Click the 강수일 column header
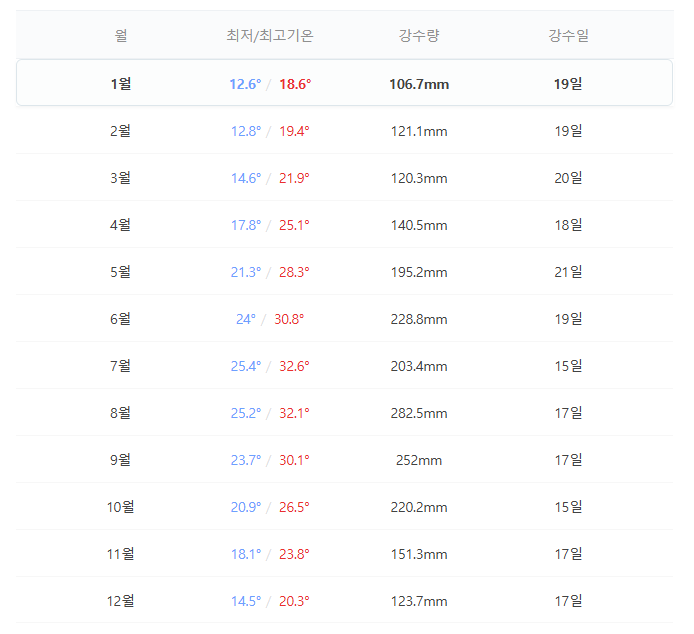 coord(568,35)
